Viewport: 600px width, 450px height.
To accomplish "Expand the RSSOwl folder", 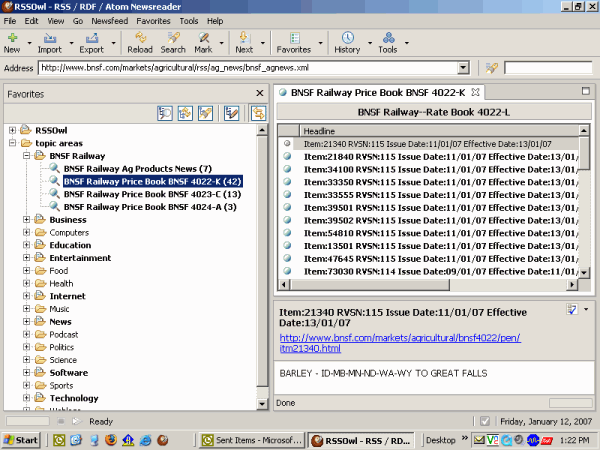I will click(12, 130).
